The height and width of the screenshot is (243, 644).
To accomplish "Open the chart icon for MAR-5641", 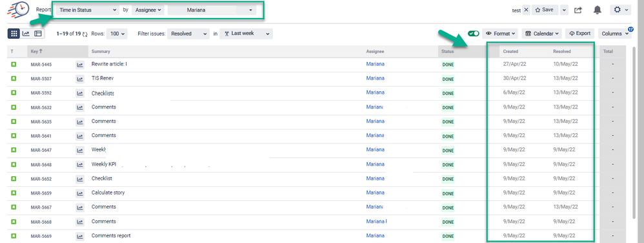I will pos(80,136).
